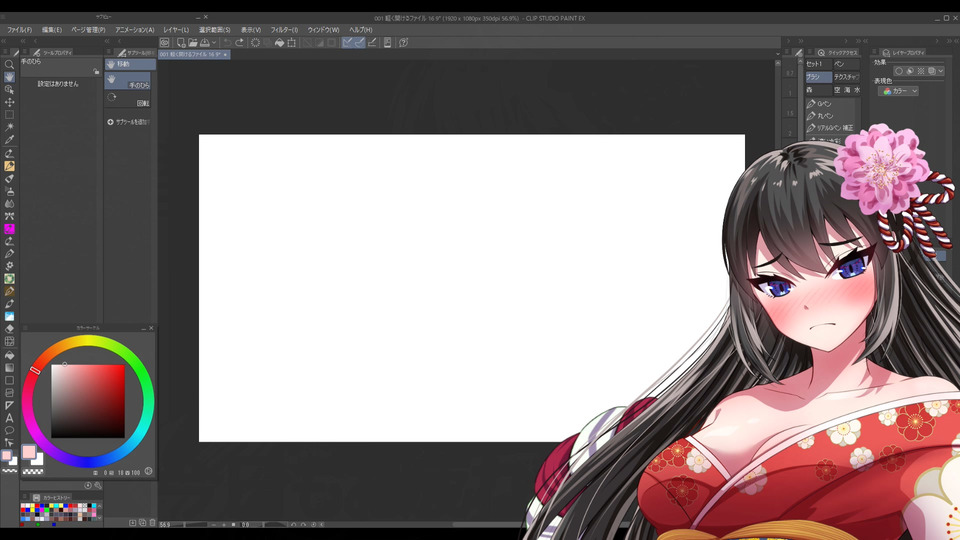The height and width of the screenshot is (540, 960).
Task: Toggle the extract line effect icon
Action: pos(910,71)
